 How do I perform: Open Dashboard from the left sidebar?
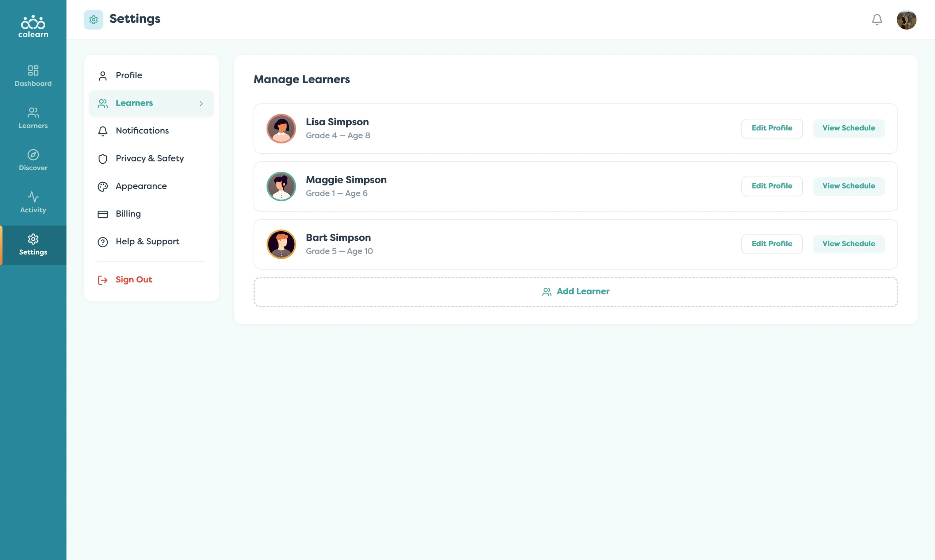point(33,76)
